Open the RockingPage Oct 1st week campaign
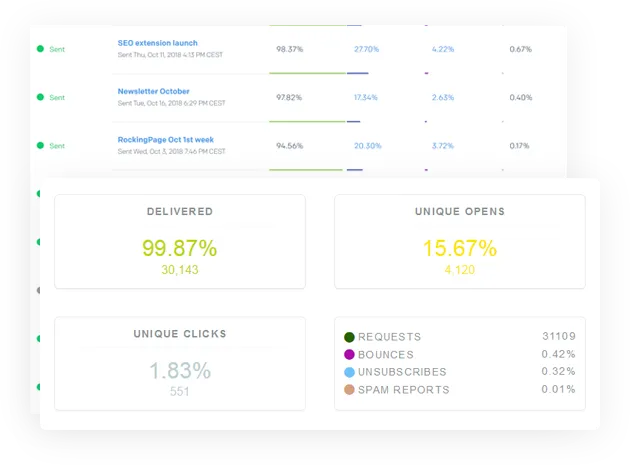This screenshot has height=465, width=630. pyautogui.click(x=166, y=139)
